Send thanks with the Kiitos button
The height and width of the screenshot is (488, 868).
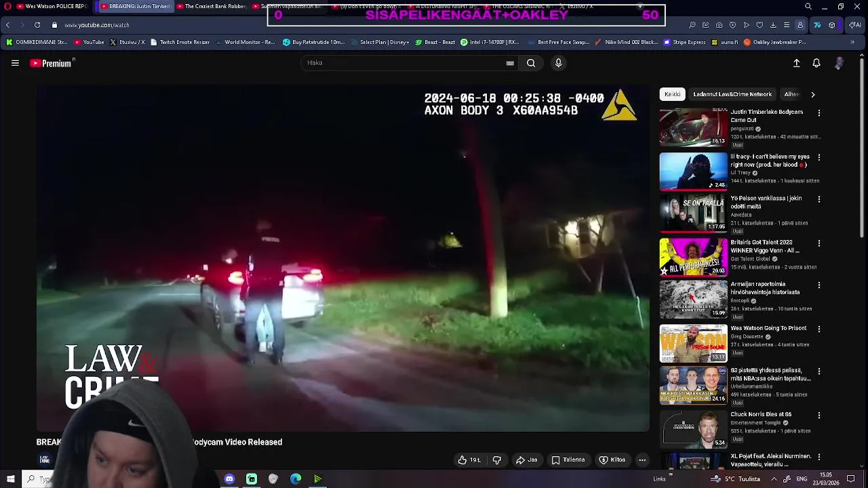click(x=612, y=460)
